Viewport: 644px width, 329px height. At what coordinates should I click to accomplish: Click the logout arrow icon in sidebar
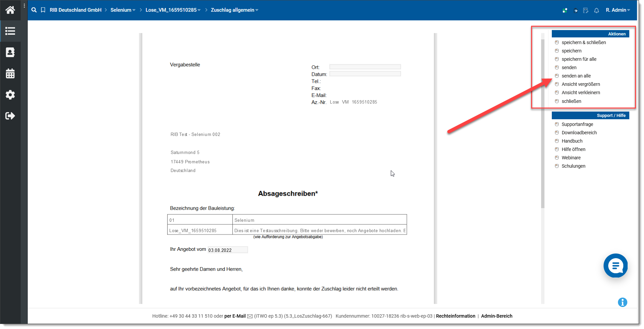pos(10,116)
